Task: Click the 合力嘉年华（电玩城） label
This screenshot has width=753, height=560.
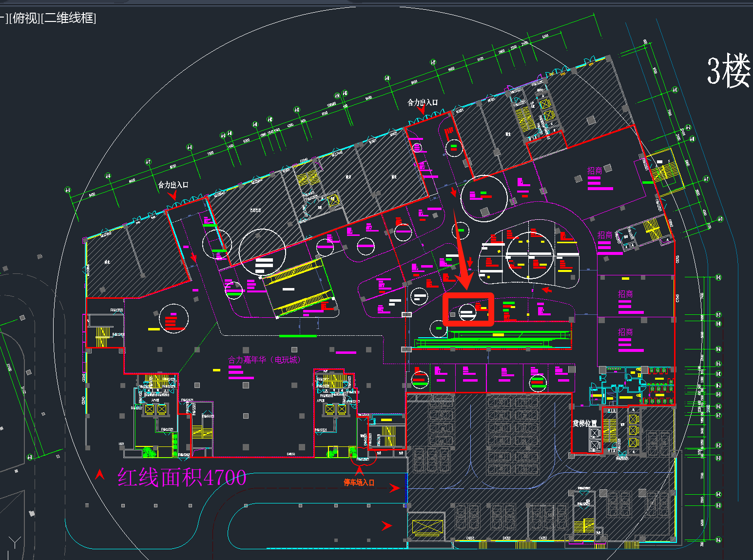Action: [x=265, y=360]
